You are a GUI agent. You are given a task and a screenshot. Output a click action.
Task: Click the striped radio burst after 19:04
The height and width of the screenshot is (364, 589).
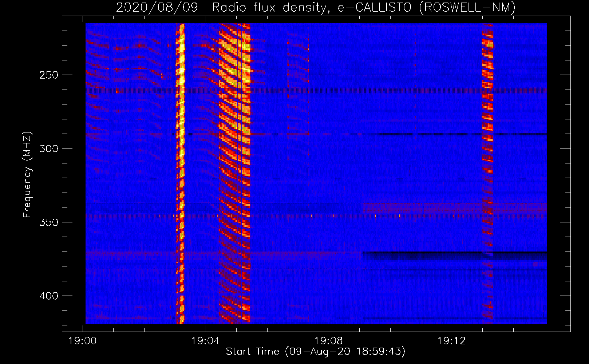235,174
